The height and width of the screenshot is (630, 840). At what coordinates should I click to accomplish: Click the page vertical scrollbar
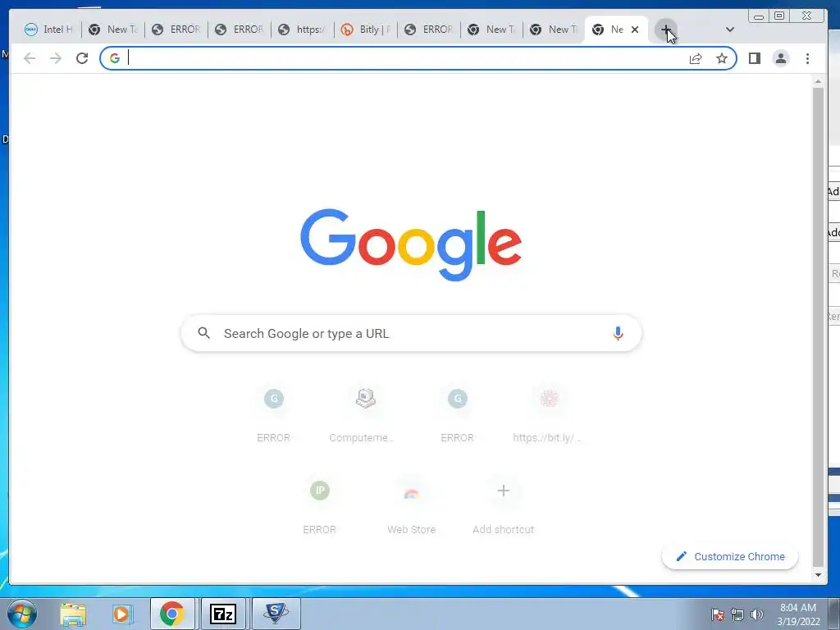(x=818, y=326)
